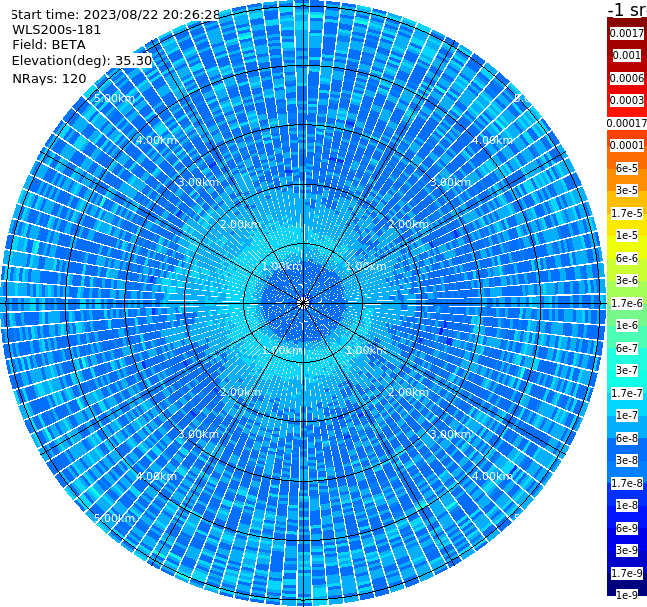Pick the 1e-6 scale value
The width and height of the screenshot is (647, 607).
click(627, 325)
